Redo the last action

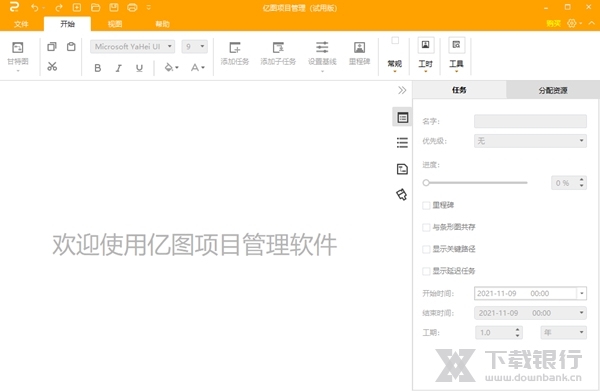point(59,7)
